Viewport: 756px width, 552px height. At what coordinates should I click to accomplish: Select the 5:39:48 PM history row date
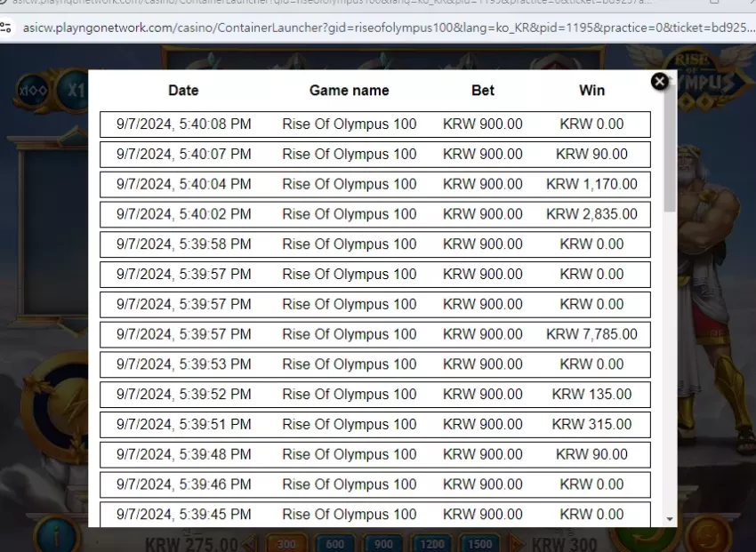click(x=184, y=454)
